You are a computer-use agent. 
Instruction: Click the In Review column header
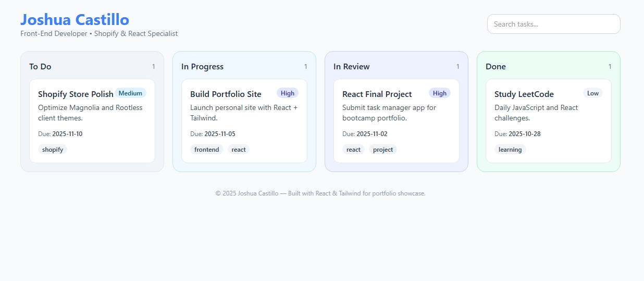351,67
